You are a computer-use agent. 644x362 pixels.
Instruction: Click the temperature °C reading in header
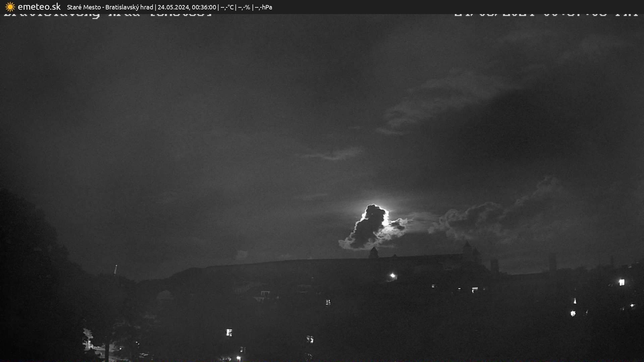pos(227,7)
